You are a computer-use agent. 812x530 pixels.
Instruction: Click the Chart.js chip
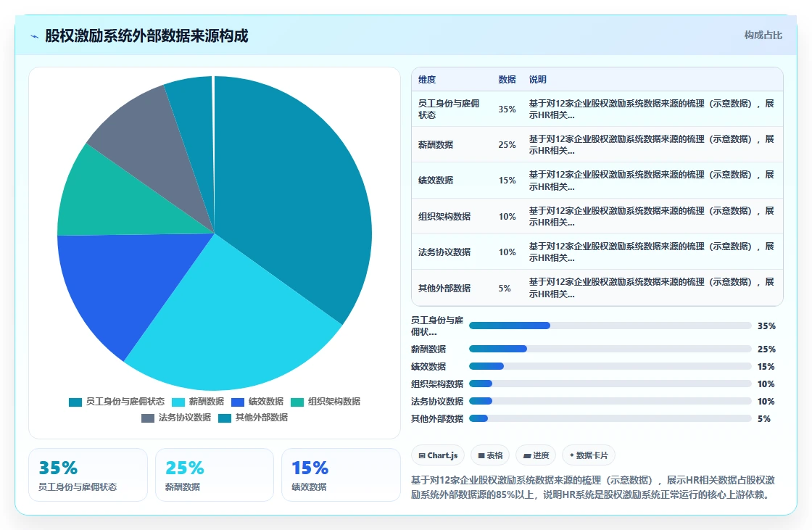(438, 455)
